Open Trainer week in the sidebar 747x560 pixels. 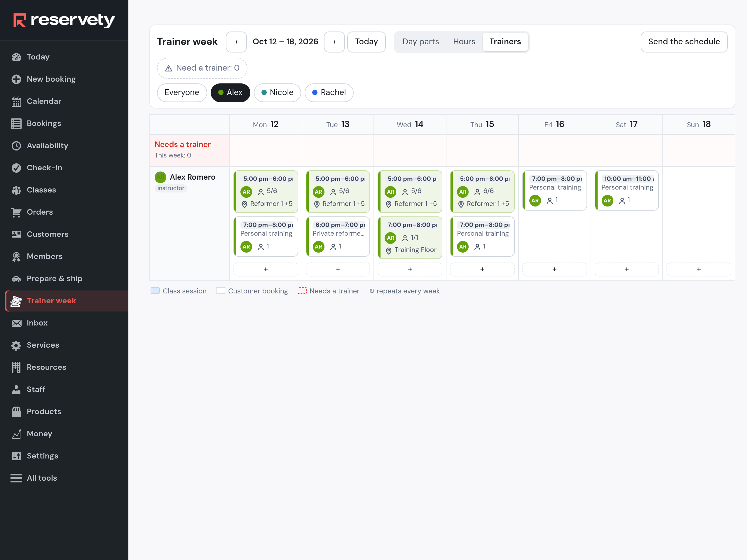point(67,301)
